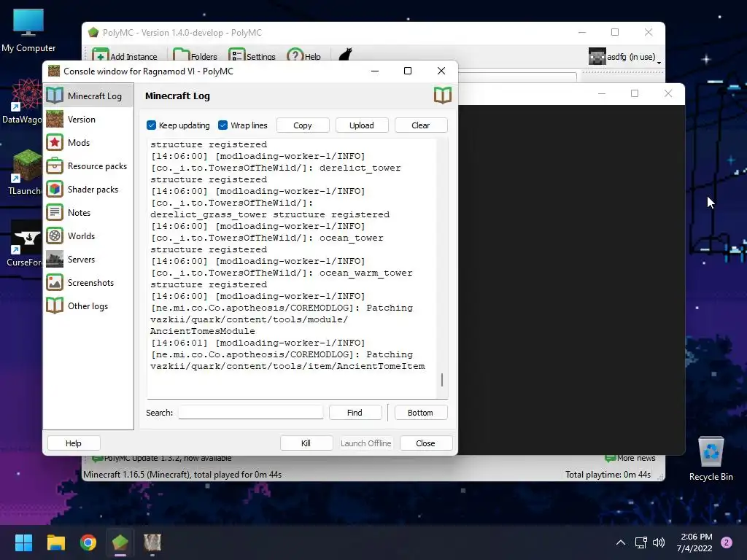This screenshot has width=747, height=560.
Task: Click the console window title bar icon
Action: click(54, 71)
